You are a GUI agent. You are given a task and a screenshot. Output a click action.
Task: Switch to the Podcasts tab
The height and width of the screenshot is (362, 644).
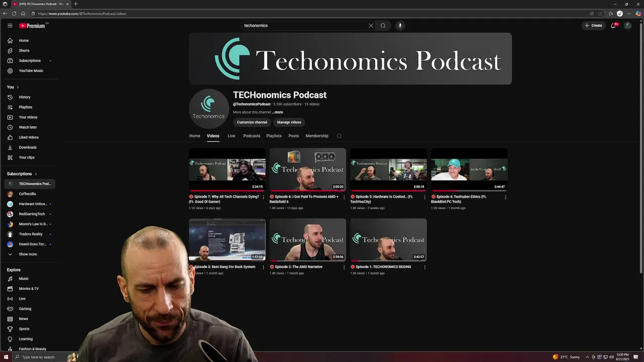pos(252,136)
